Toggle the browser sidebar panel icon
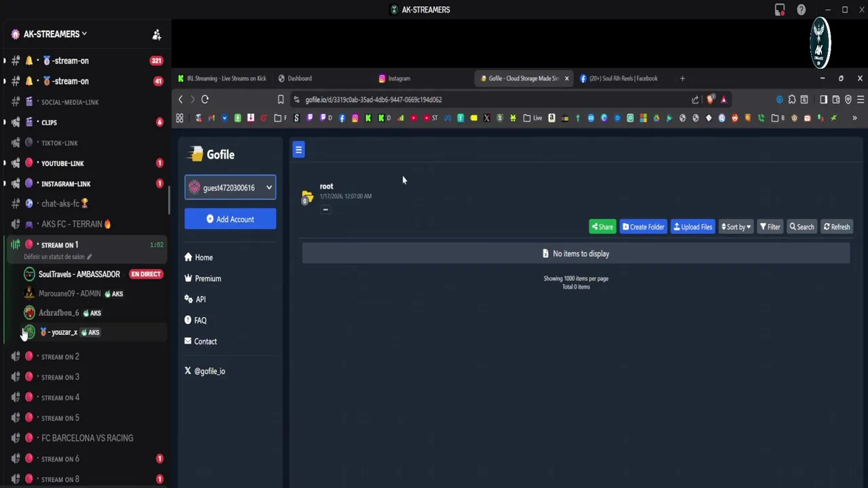Screen dimensions: 868x488 click(x=823, y=100)
